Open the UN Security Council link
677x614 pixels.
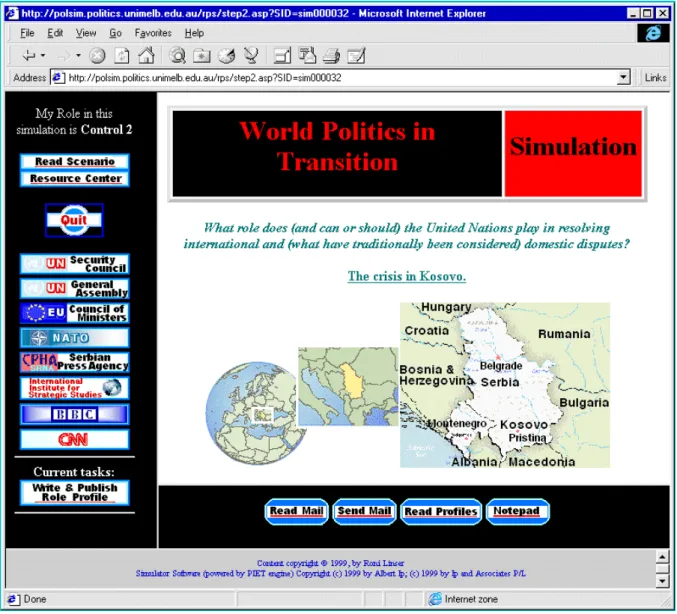pos(75,264)
